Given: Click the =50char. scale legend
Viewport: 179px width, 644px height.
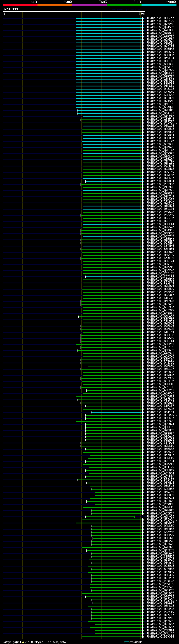Looking at the screenshot, I should pos(134,642).
